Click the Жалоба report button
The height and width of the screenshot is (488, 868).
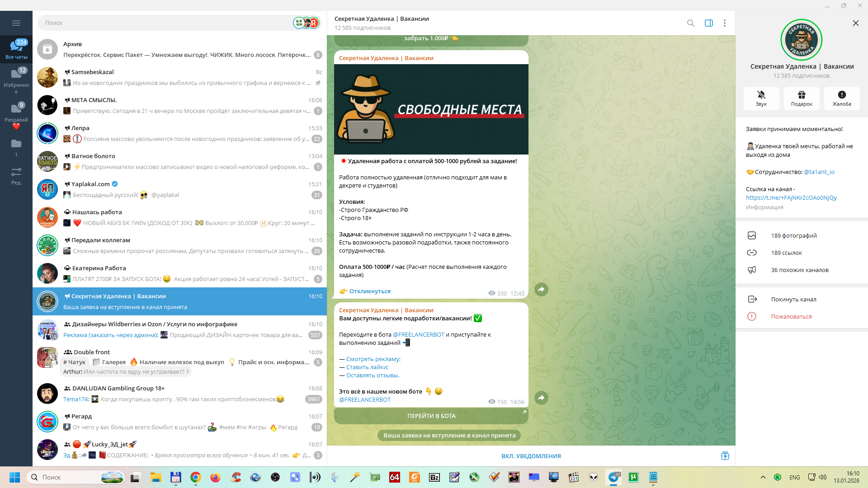[841, 98]
